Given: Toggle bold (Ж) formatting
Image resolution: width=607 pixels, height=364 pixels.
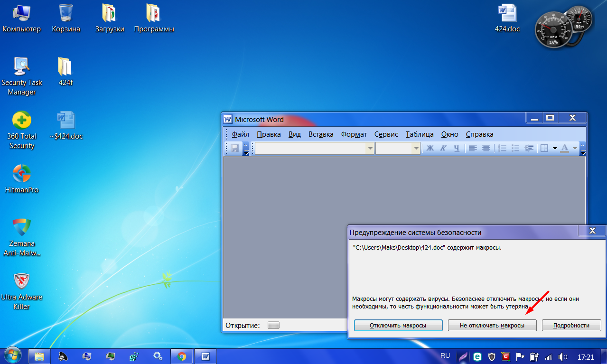Looking at the screenshot, I should pyautogui.click(x=430, y=148).
